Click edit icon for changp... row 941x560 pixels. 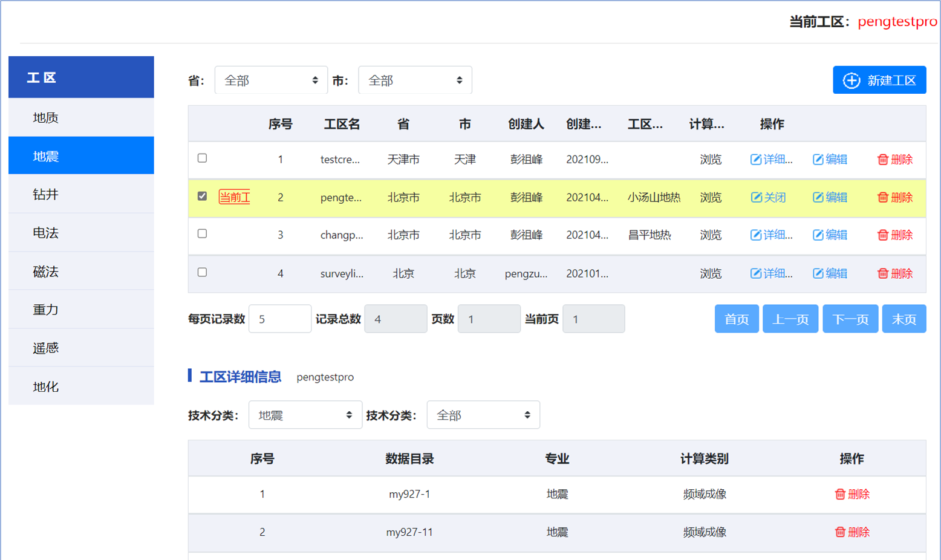tap(818, 235)
